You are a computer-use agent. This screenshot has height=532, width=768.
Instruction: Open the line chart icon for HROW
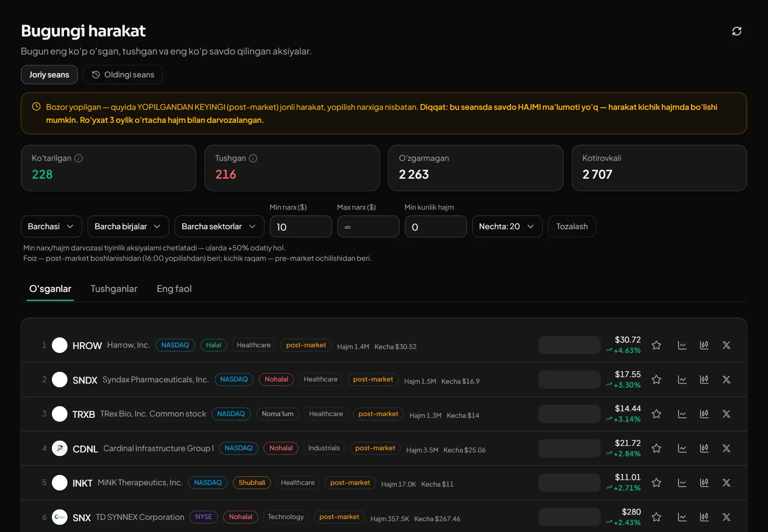point(682,345)
